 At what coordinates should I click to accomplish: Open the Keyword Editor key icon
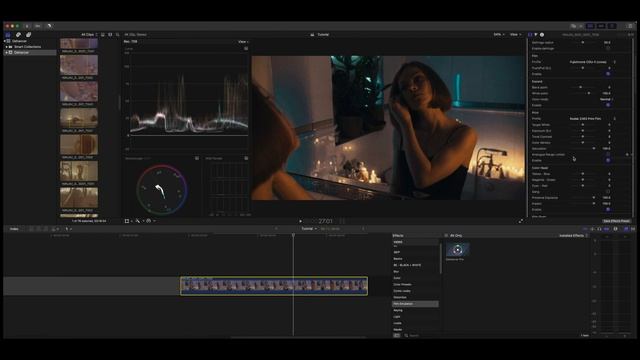[x=38, y=26]
